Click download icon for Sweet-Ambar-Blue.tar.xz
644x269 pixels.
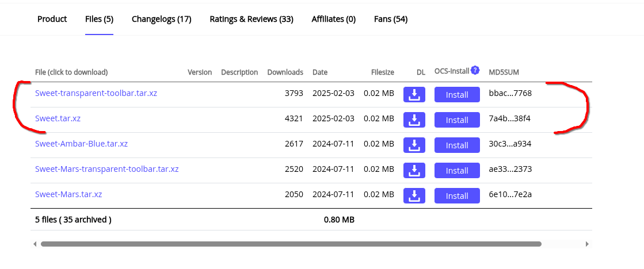point(414,145)
